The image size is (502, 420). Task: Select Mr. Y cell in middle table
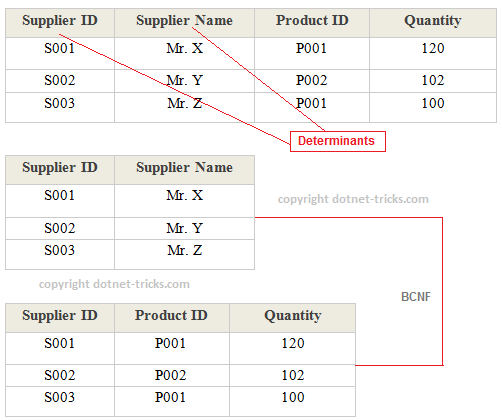click(x=184, y=229)
